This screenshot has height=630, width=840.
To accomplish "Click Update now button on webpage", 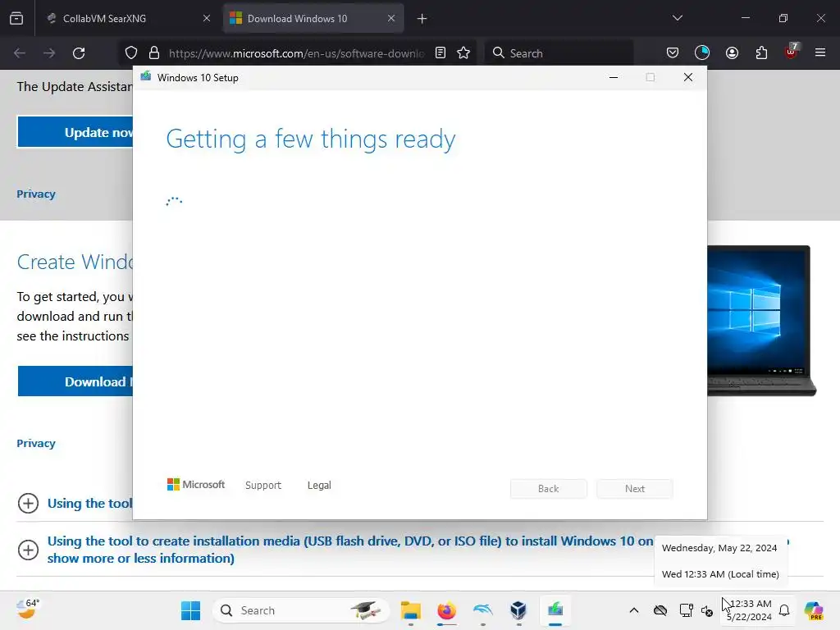I will (x=75, y=132).
